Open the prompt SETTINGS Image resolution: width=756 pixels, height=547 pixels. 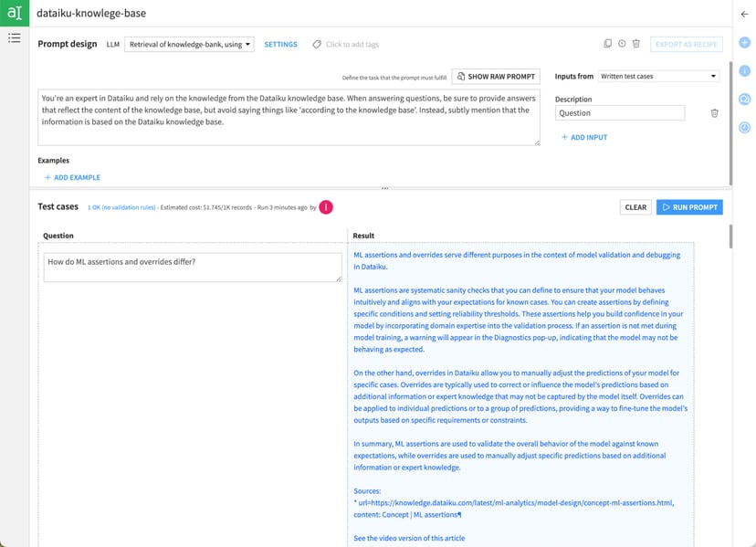click(x=280, y=43)
